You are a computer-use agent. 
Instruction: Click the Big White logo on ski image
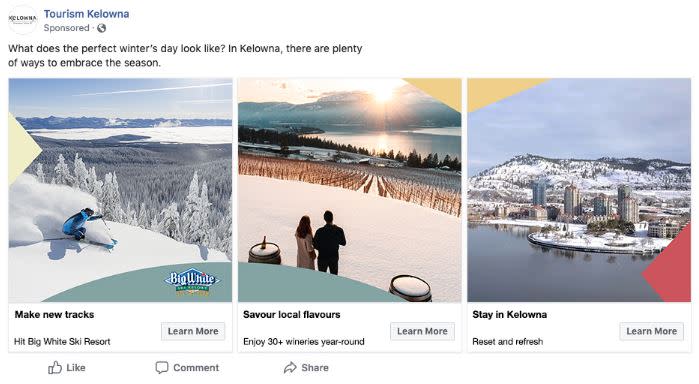pyautogui.click(x=192, y=281)
